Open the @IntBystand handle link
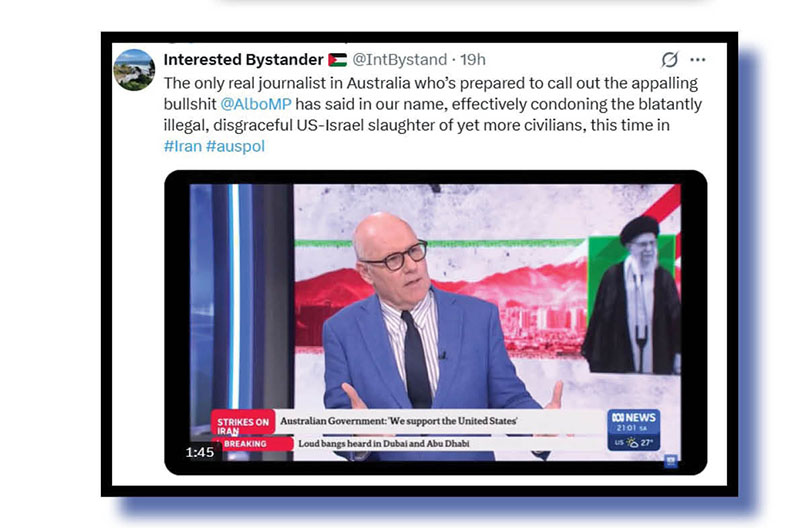 (400, 60)
